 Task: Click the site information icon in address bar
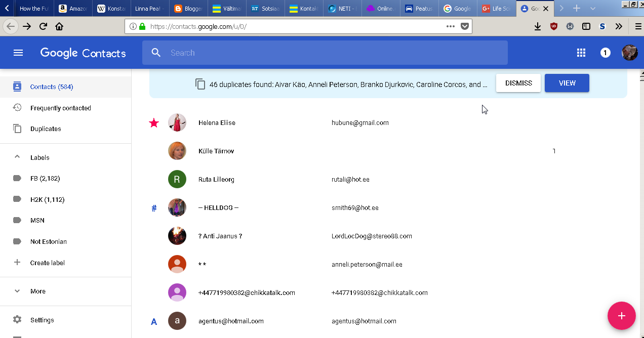(x=133, y=26)
